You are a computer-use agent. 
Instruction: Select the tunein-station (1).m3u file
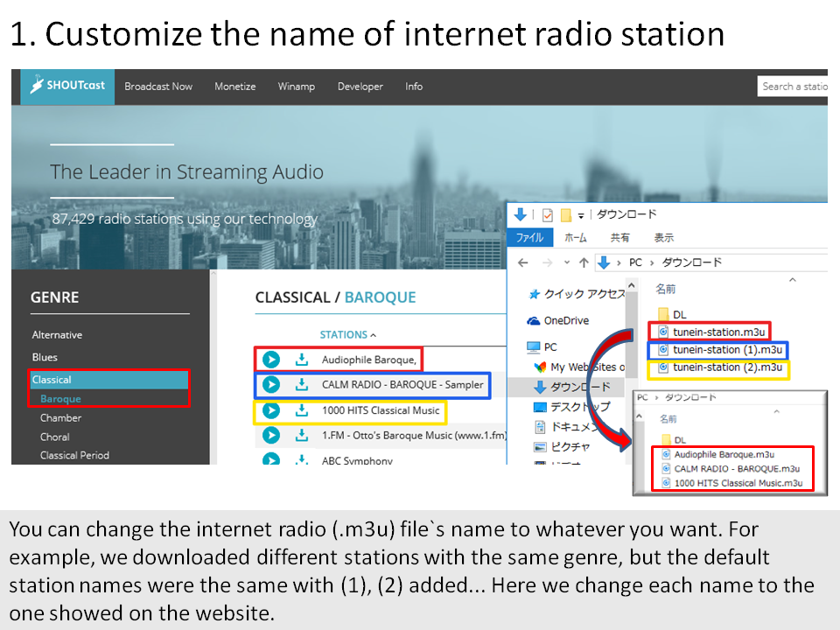(x=720, y=349)
